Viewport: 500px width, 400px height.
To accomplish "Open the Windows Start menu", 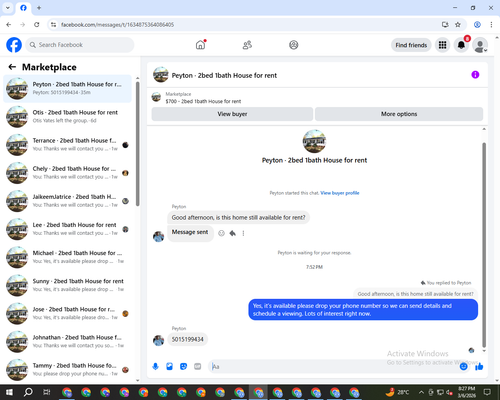I will tap(9, 392).
